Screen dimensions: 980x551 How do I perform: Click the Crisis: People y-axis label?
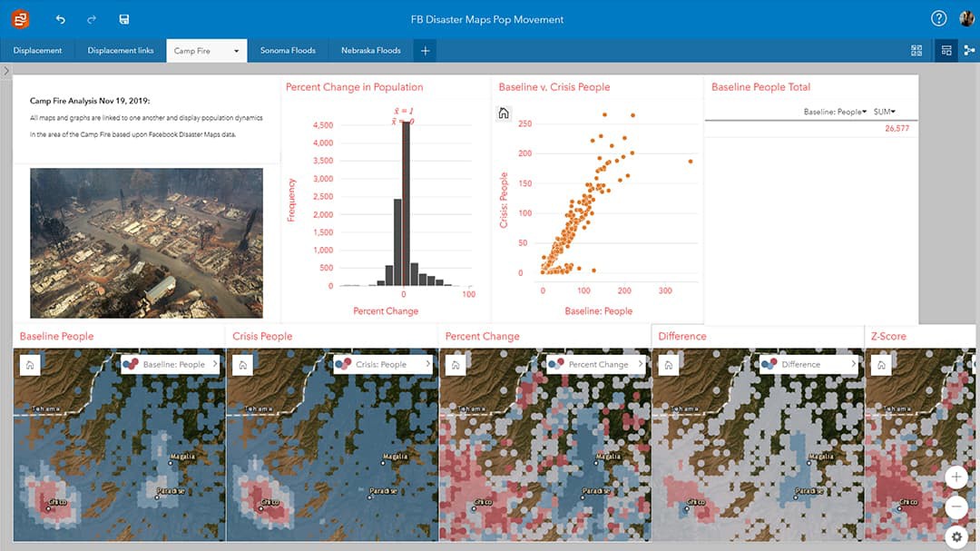504,200
